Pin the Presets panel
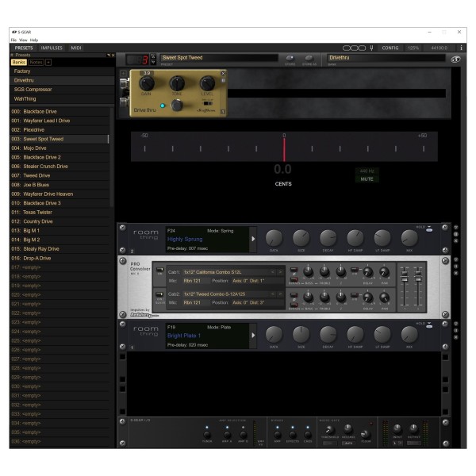This screenshot has width=476, height=476. pos(109,56)
